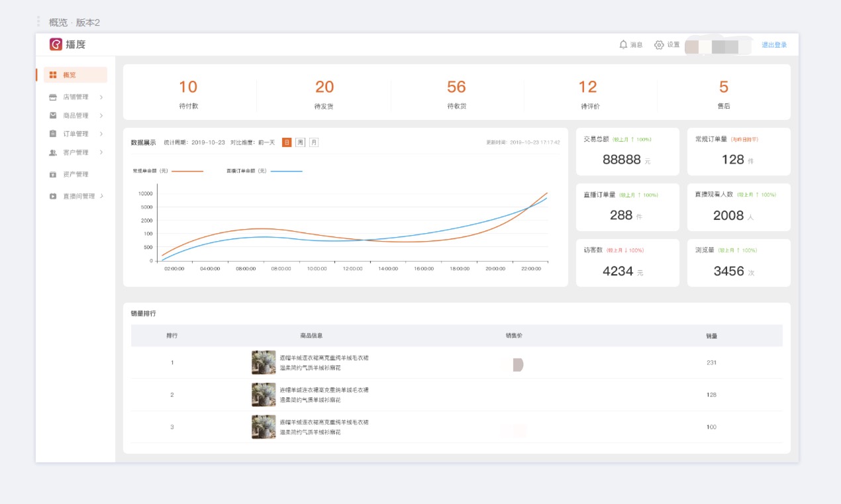Click the 播度 logo icon
The image size is (841, 504).
tap(56, 44)
